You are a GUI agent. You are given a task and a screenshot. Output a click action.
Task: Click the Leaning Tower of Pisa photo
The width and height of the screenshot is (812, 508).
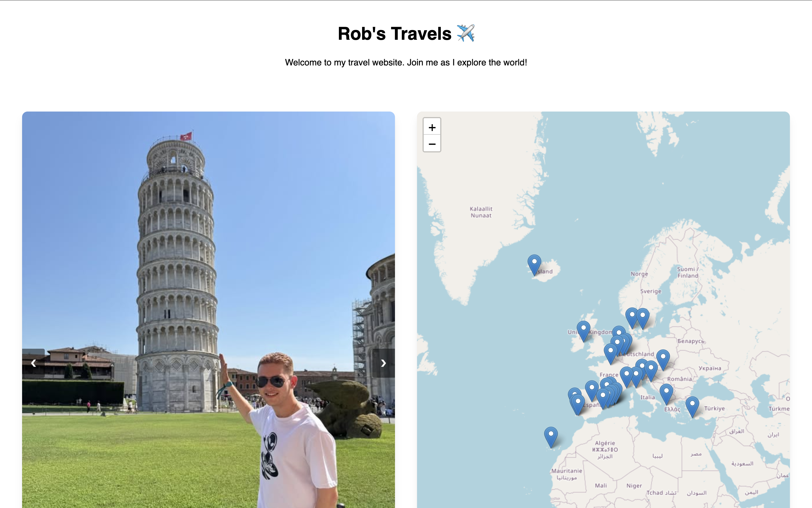click(x=208, y=309)
